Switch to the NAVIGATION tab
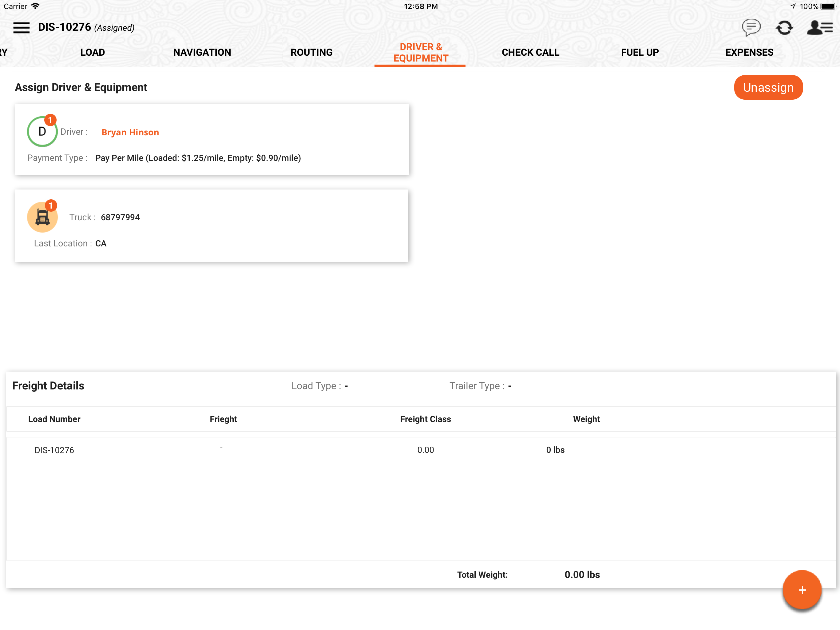This screenshot has width=840, height=630. 202,52
